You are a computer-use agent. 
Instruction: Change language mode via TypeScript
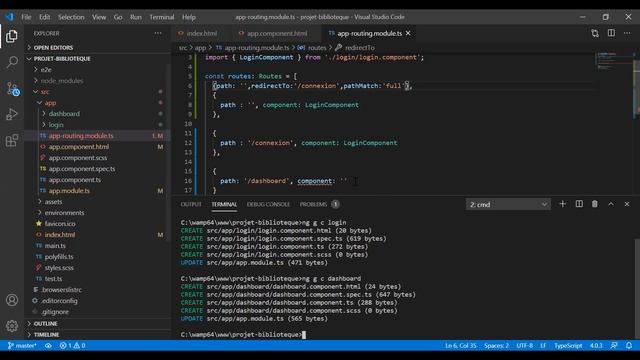(x=568, y=345)
